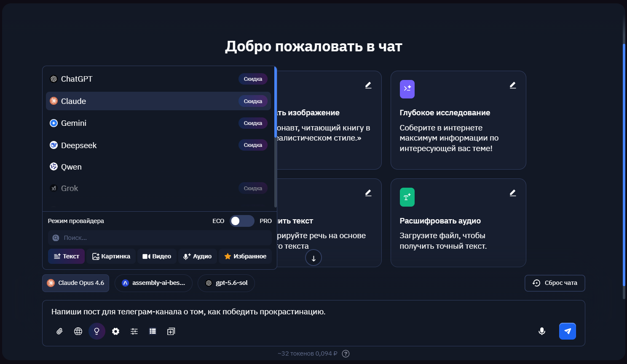Click into the message text input area
This screenshot has width=627, height=364.
[x=313, y=312]
